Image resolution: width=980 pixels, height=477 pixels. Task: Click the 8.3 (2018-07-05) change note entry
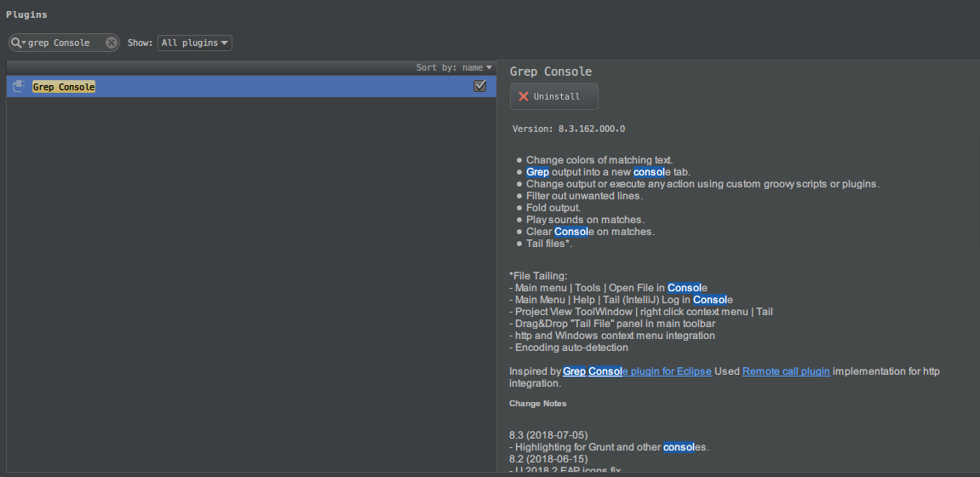click(548, 435)
